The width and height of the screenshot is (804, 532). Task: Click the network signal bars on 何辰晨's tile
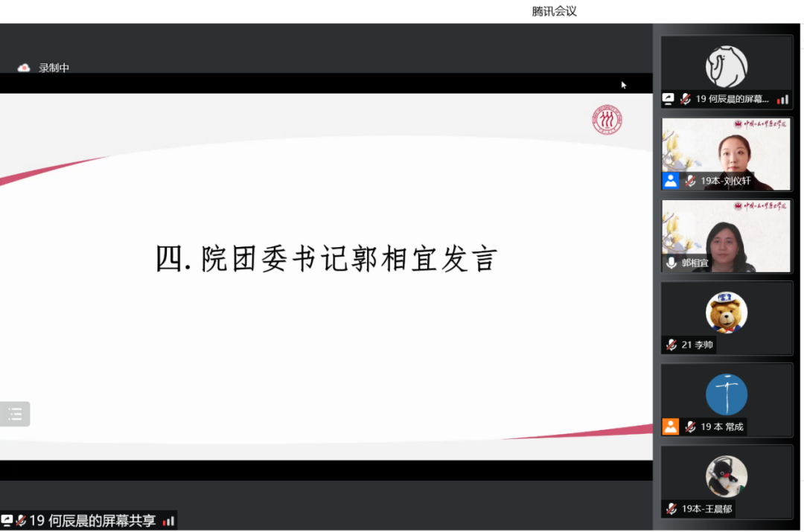[x=782, y=99]
